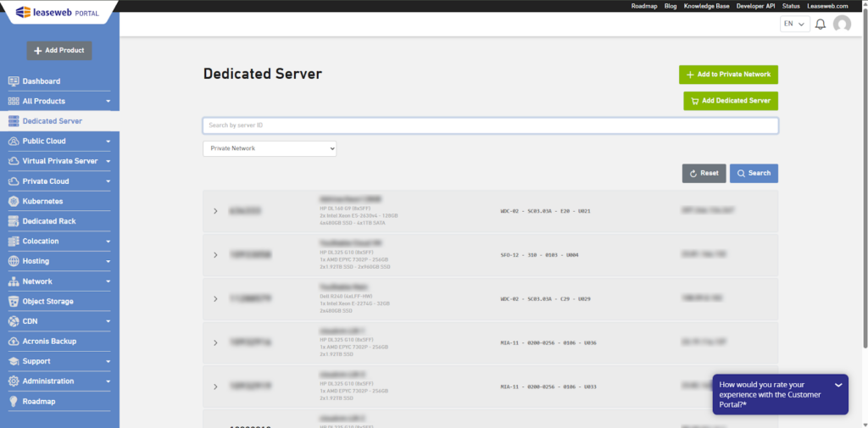
Task: Expand the Network submenu arrow
Action: (108, 281)
